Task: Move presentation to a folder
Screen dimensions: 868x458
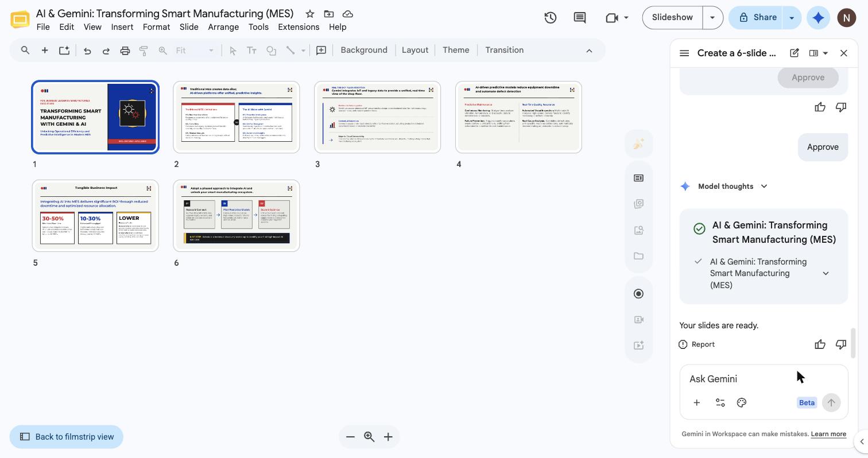Action: pyautogui.click(x=328, y=14)
